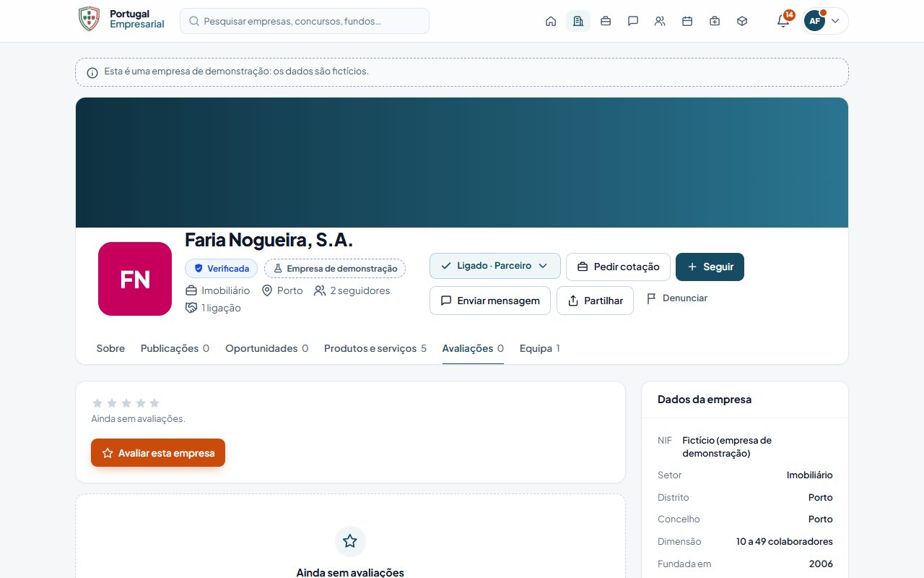The height and width of the screenshot is (578, 924).
Task: Follow the company with Seguir
Action: 710,267
